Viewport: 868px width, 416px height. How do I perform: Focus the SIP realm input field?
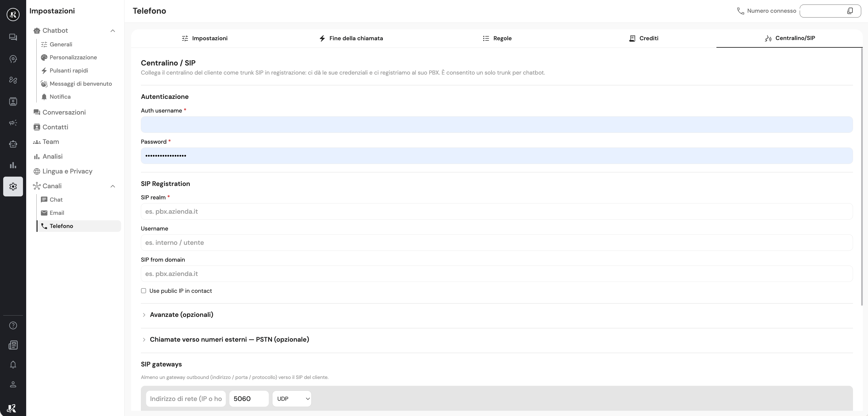pyautogui.click(x=497, y=211)
